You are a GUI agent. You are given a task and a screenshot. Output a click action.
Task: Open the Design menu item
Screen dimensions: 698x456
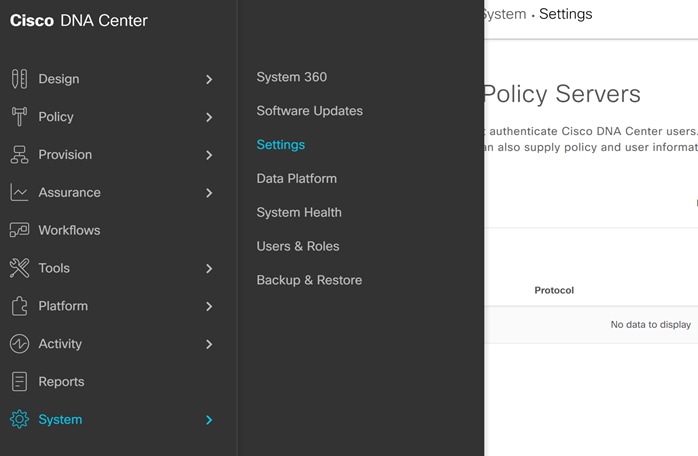pos(59,79)
